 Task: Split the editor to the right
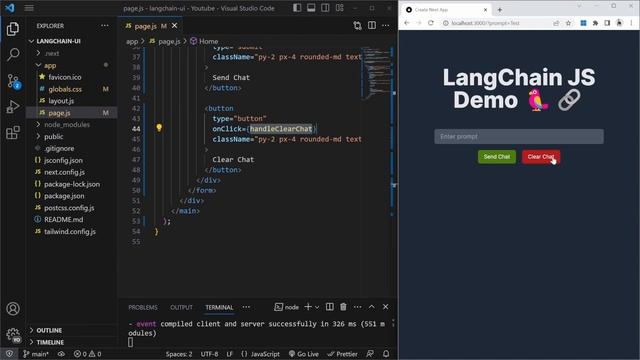(372, 25)
